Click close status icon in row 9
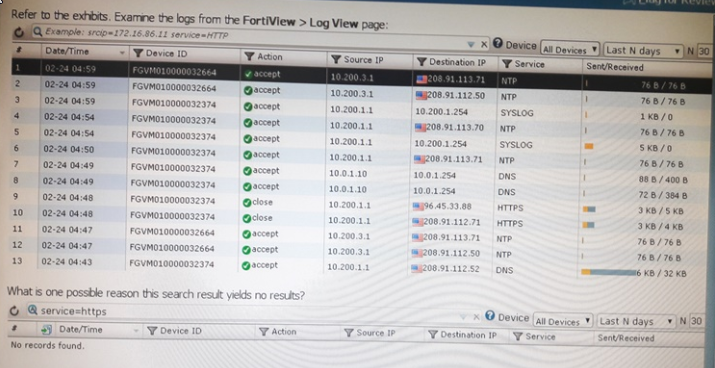The image size is (715, 368). (x=247, y=202)
